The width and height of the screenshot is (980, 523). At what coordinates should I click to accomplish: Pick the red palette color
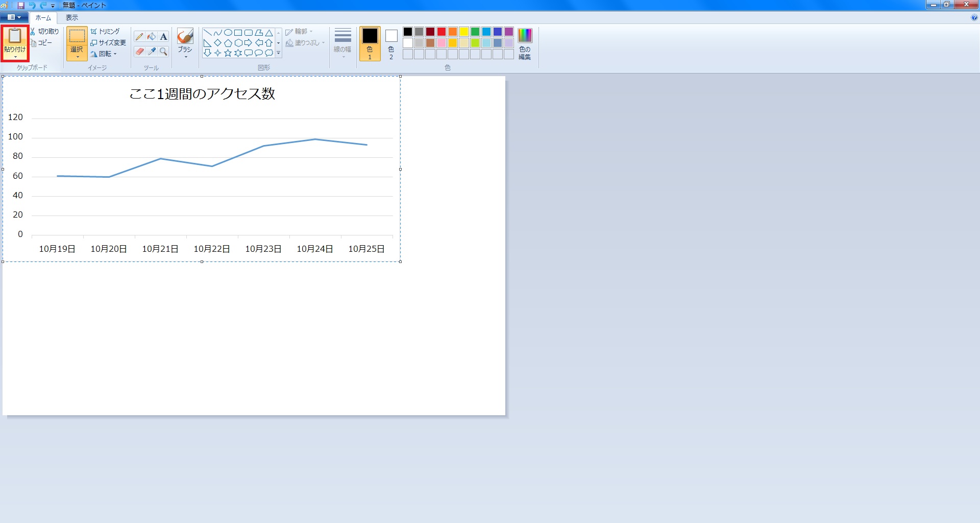(x=442, y=32)
